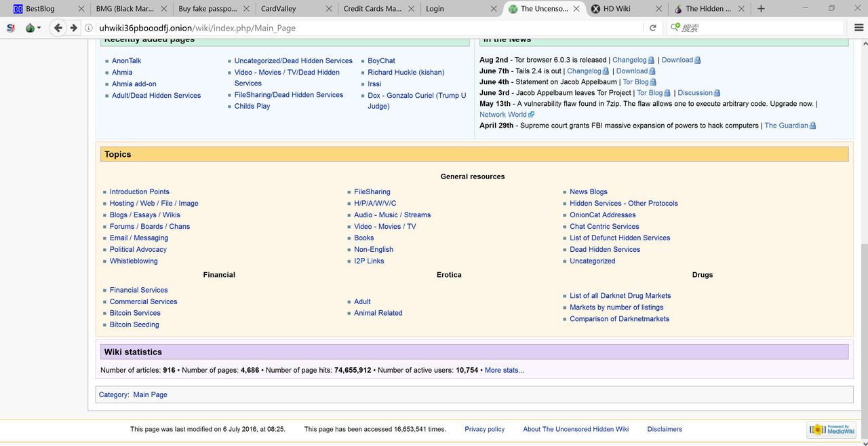The height and width of the screenshot is (446, 868).
Task: Close The Uncensored Hidden Wiki tab
Action: click(x=576, y=9)
